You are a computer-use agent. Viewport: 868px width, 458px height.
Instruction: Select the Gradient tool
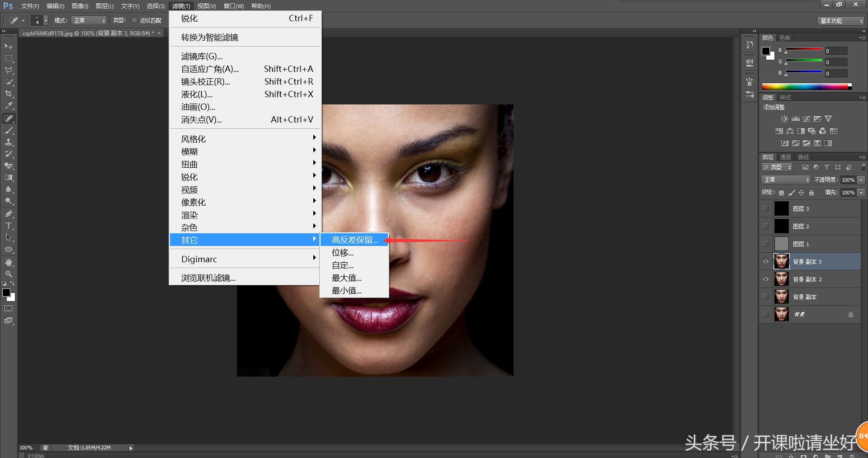9,178
